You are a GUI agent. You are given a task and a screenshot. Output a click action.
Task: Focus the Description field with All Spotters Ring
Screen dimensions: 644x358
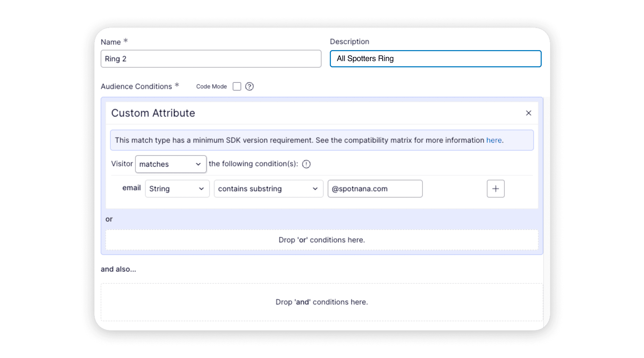(435, 59)
